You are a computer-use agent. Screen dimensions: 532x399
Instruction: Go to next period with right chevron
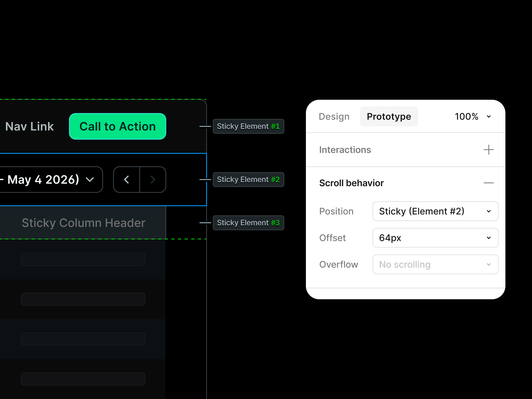[153, 179]
